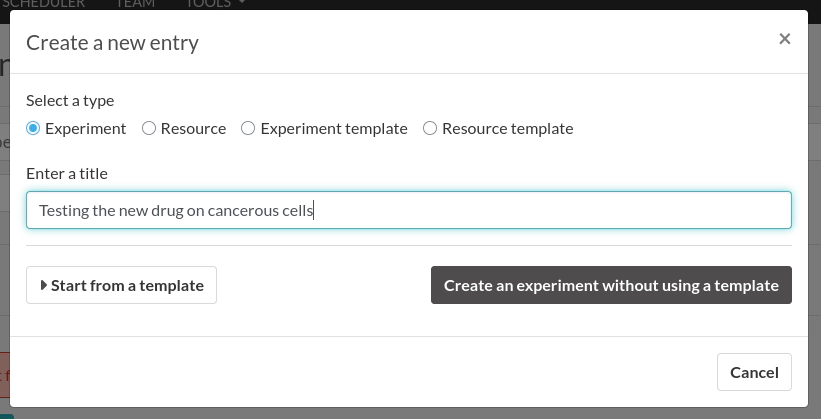This screenshot has width=821, height=419.
Task: Click the Create a new entry heading
Action: click(x=112, y=42)
